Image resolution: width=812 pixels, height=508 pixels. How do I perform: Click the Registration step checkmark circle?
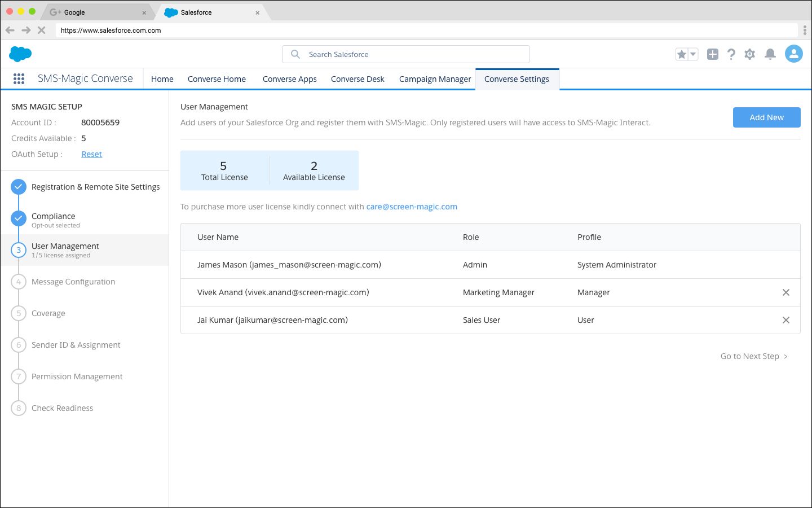pos(19,187)
